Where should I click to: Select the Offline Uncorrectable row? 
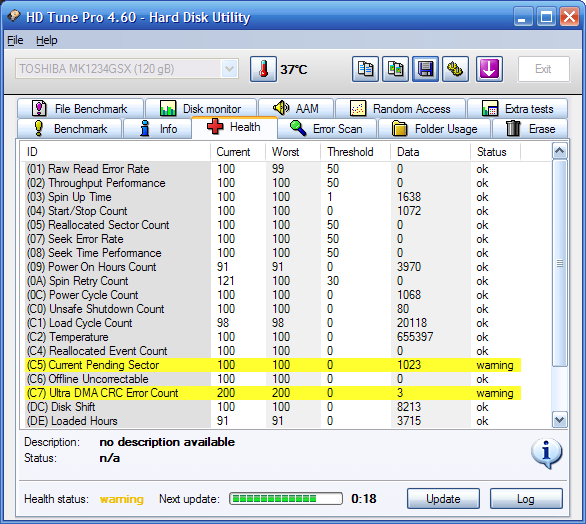(x=273, y=379)
